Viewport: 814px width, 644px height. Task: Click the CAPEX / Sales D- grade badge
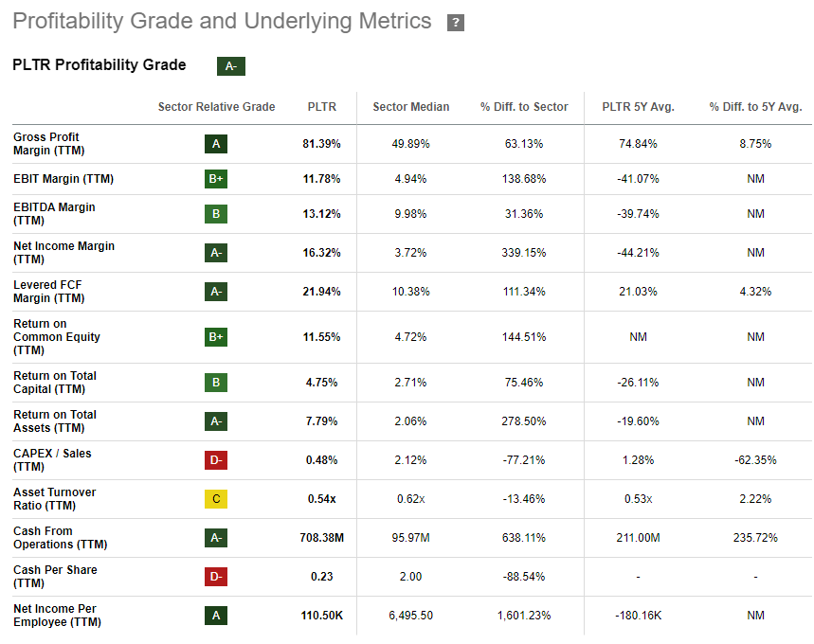(x=216, y=460)
